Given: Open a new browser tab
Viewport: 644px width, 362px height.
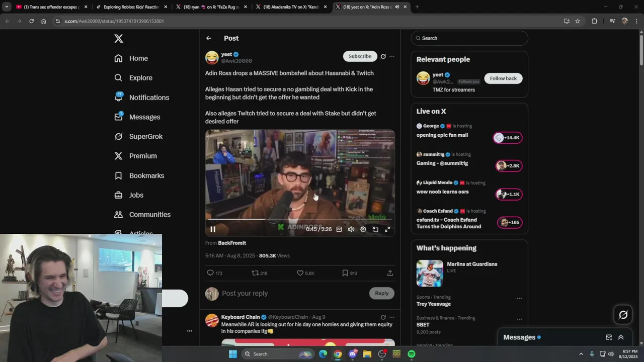Looking at the screenshot, I should (x=417, y=7).
